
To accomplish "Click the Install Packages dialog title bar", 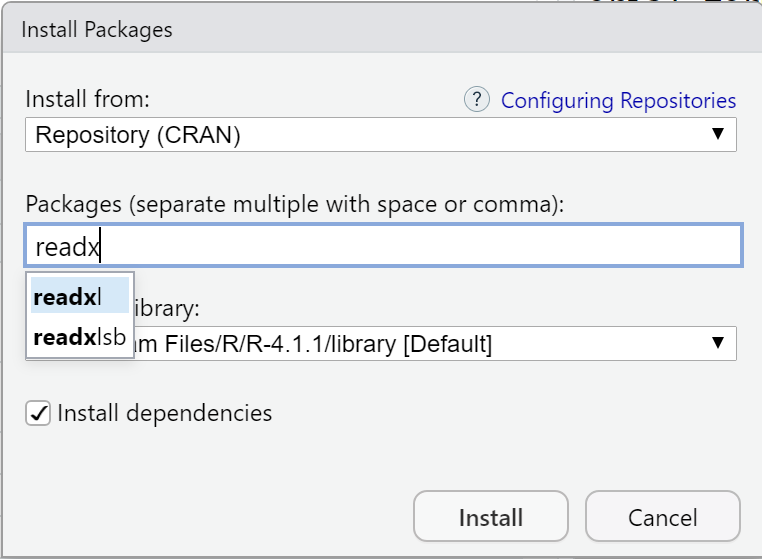I will 380,30.
